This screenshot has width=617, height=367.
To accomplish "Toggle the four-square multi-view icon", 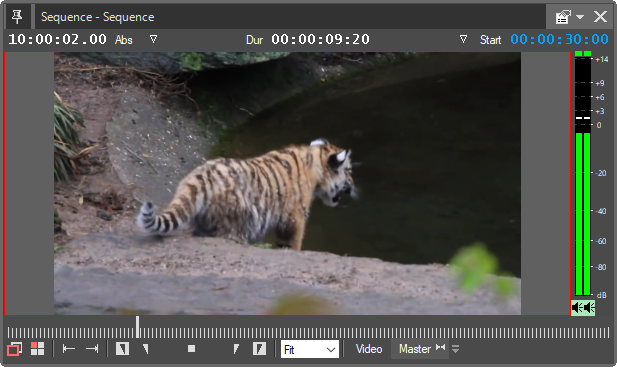I will tap(38, 349).
